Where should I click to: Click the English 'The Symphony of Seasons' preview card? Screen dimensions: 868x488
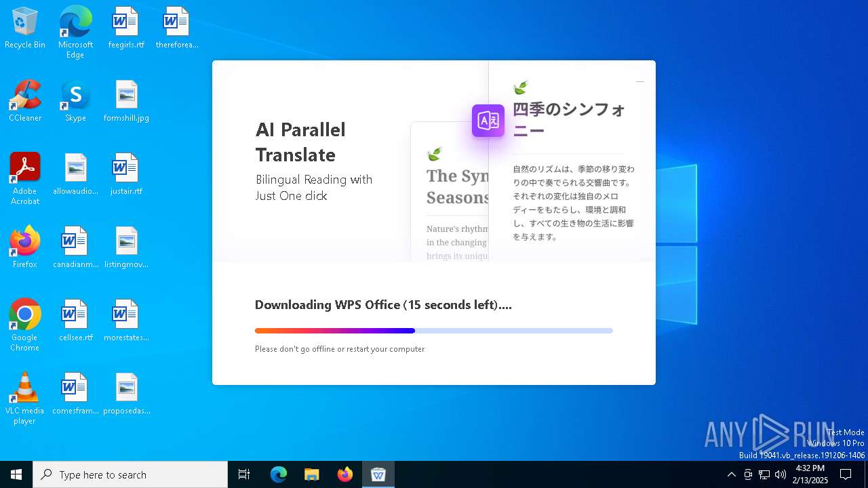[x=450, y=192]
